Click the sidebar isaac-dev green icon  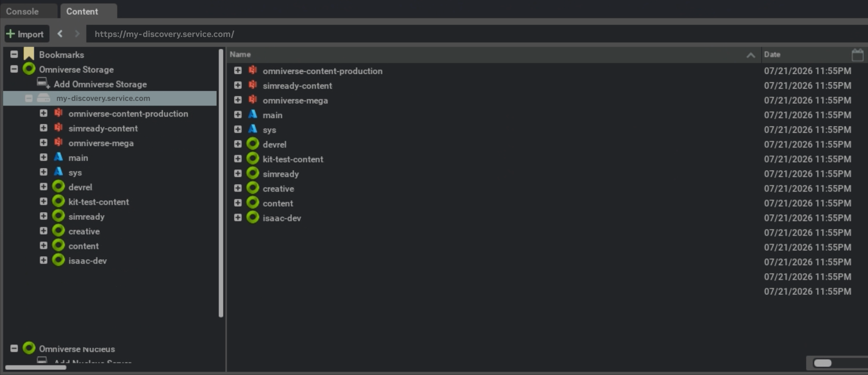click(x=59, y=260)
